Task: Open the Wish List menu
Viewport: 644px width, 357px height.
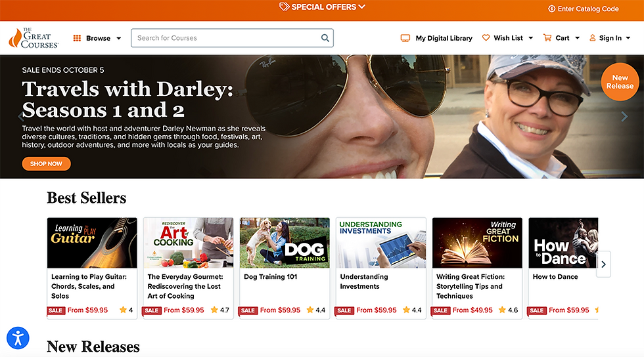Action: [508, 38]
